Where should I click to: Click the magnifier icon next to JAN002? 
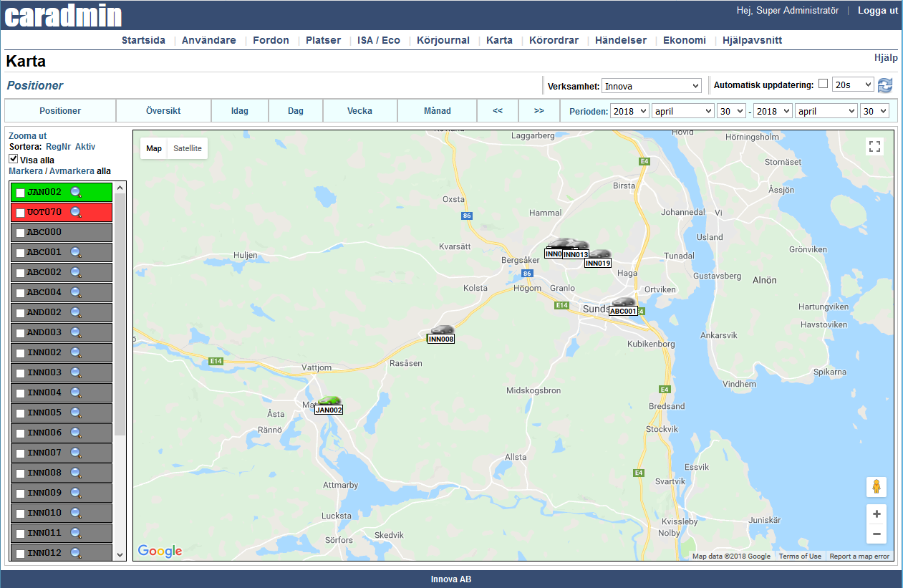(76, 192)
